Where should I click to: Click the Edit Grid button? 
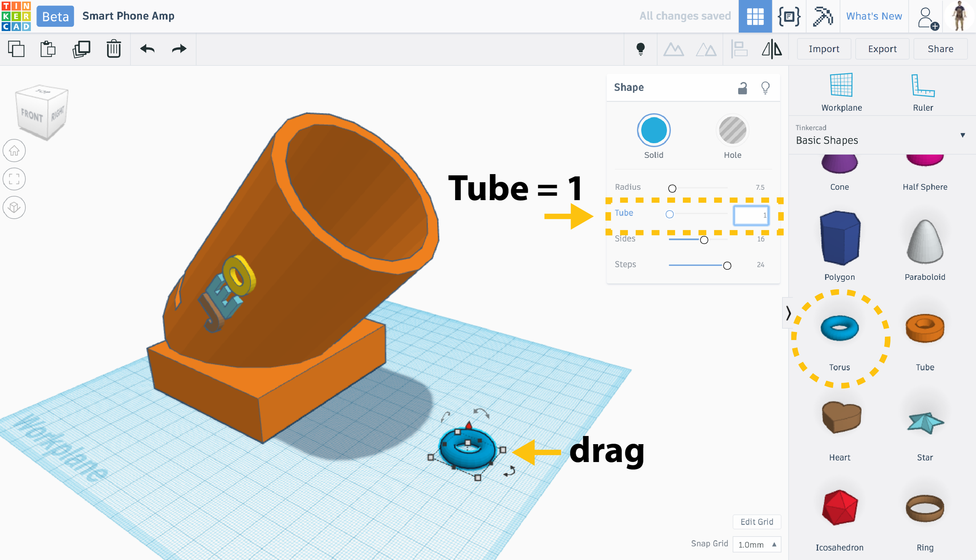pyautogui.click(x=756, y=522)
